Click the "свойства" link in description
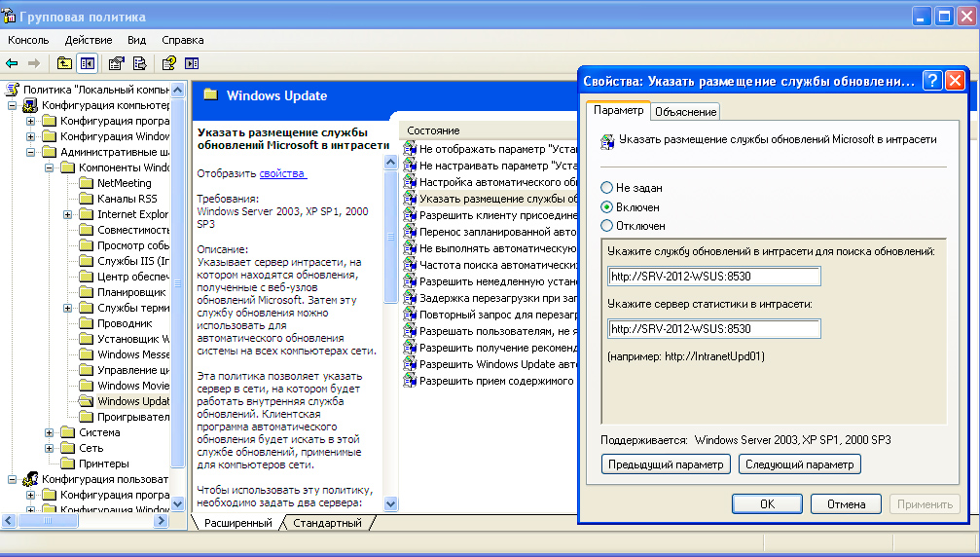 pos(282,173)
